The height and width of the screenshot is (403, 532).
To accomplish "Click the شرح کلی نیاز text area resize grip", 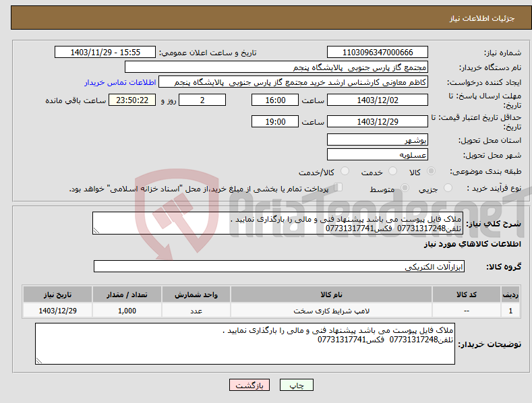I will tap(96, 230).
